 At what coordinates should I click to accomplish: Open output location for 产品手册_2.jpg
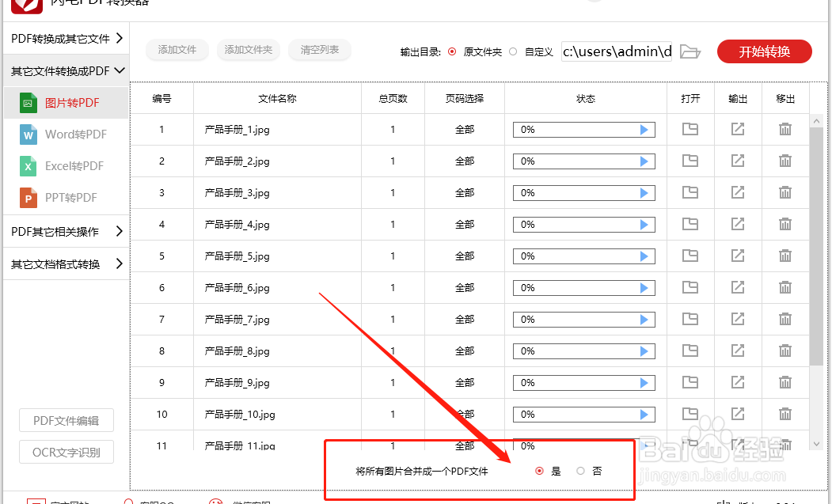[x=738, y=161]
